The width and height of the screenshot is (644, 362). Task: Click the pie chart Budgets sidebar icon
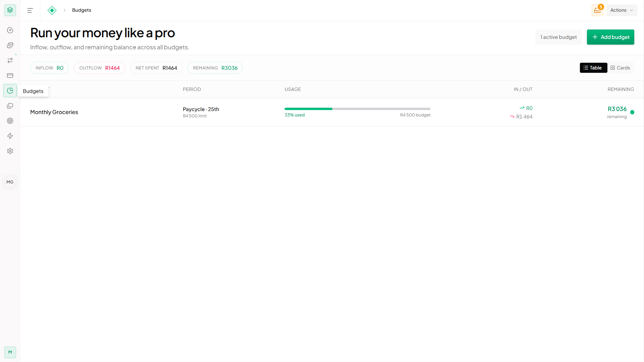(x=10, y=90)
